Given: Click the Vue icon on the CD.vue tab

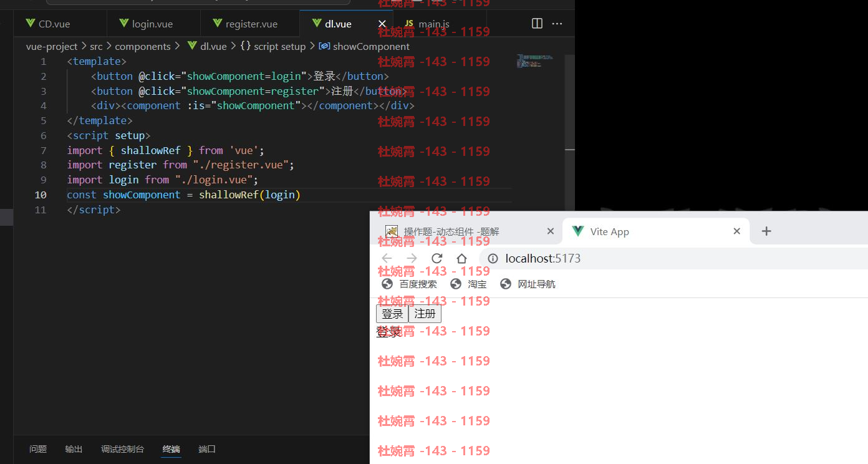Looking at the screenshot, I should [31, 23].
